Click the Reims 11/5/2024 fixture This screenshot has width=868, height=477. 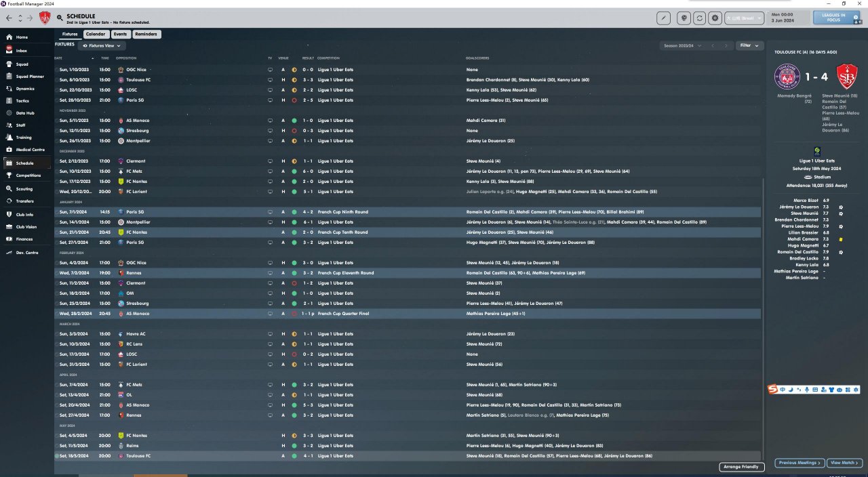click(408, 446)
